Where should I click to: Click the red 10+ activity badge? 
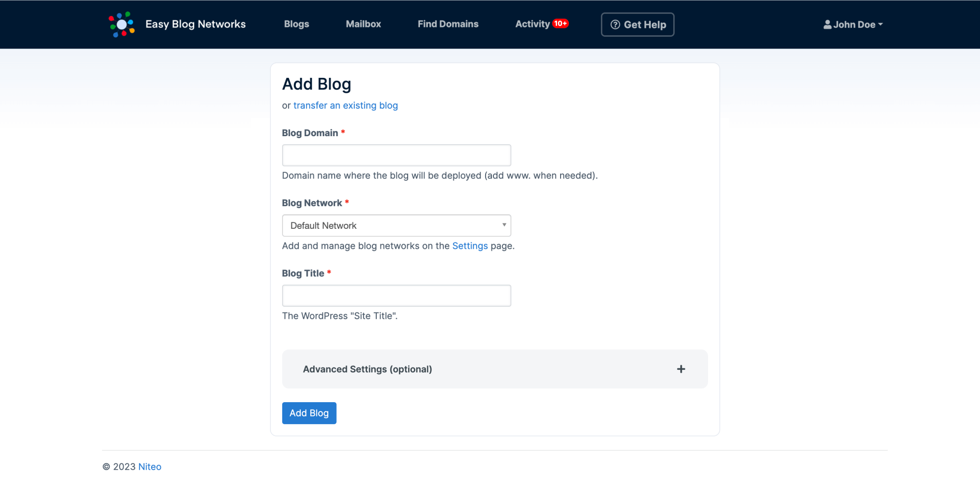[x=560, y=24]
